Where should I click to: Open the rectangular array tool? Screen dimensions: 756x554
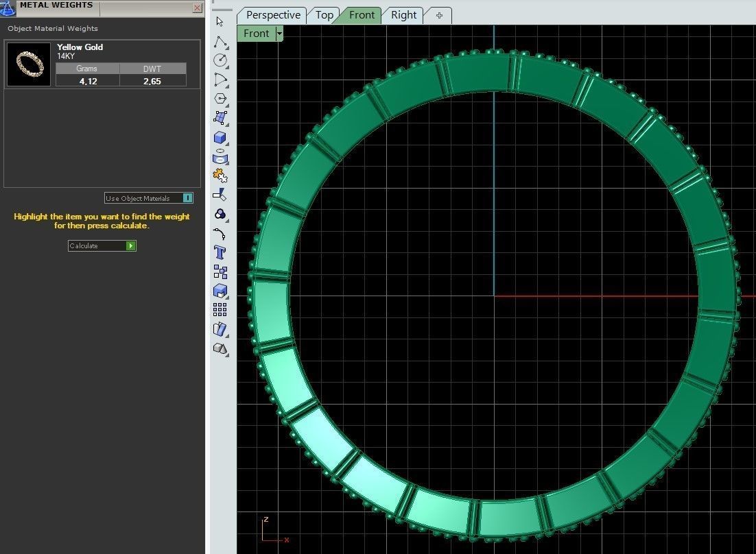pos(220,310)
